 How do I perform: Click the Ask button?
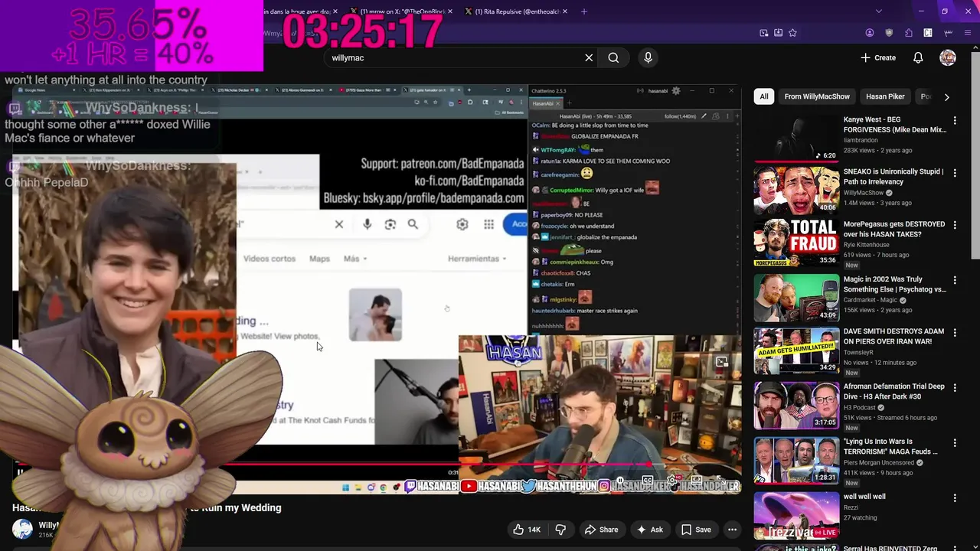click(649, 530)
